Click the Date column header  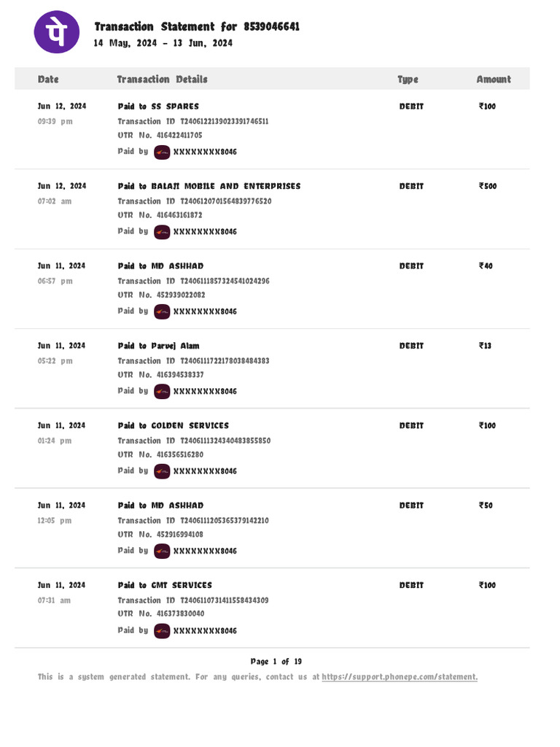click(48, 80)
